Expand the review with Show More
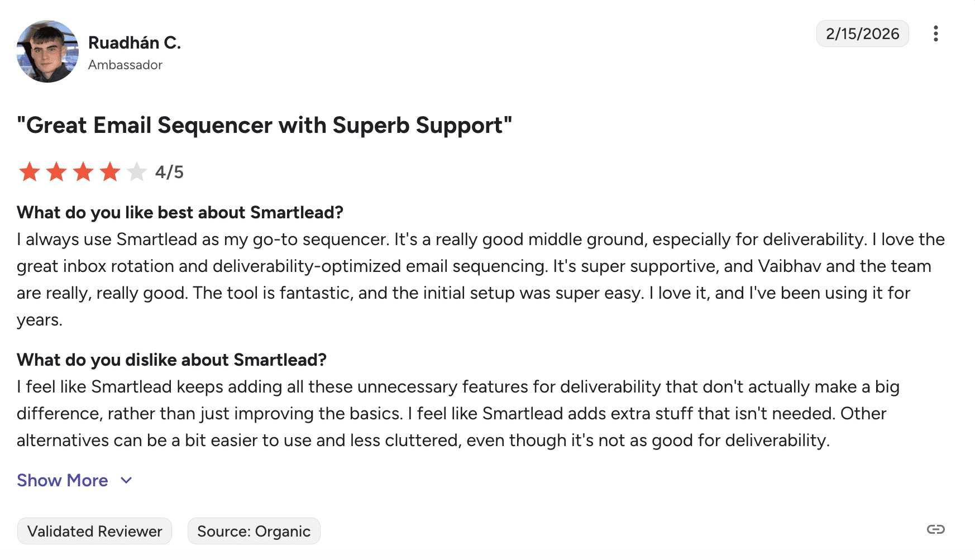 click(63, 481)
